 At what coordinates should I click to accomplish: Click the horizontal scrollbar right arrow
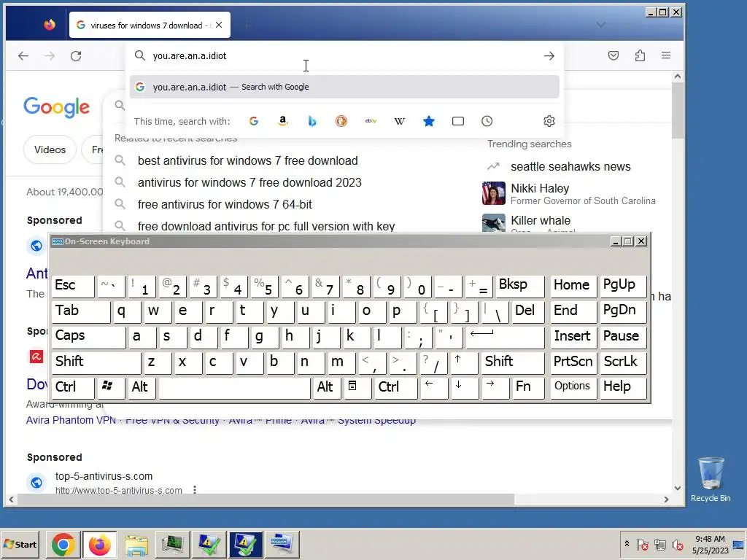(x=667, y=499)
